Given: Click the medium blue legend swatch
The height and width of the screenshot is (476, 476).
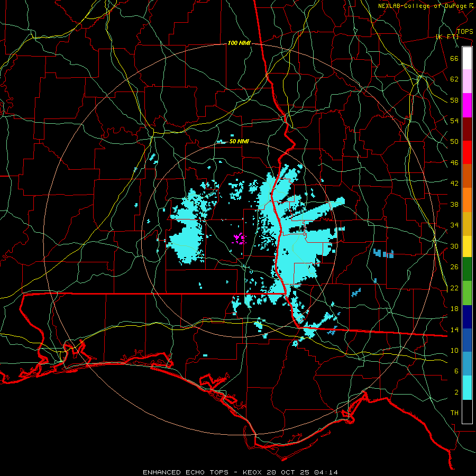Looking at the screenshot, I should pos(467,340).
